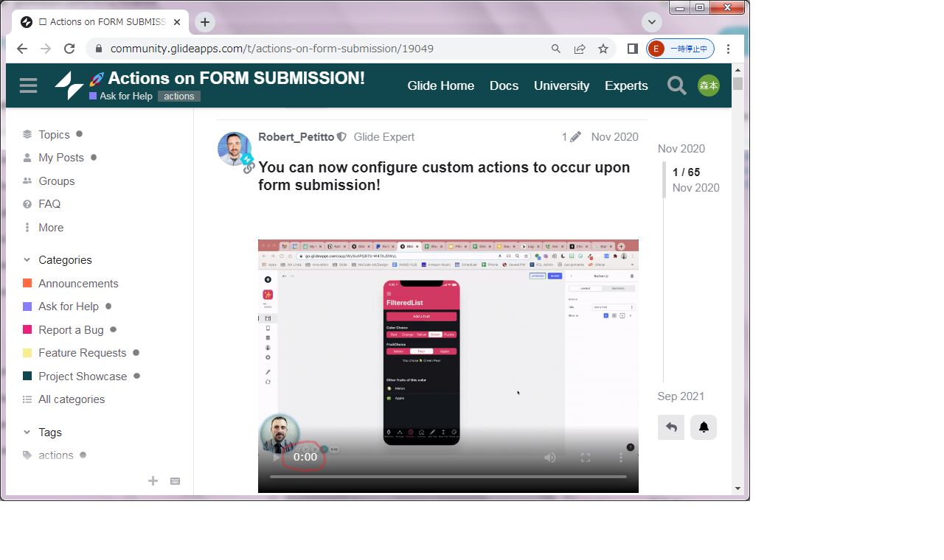944x560 pixels.
Task: Click the Glide community logo
Action: coord(69,85)
